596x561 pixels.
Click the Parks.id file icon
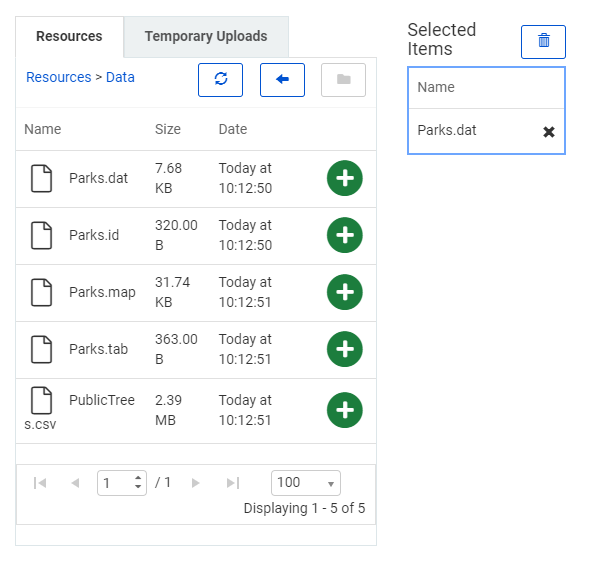41,235
